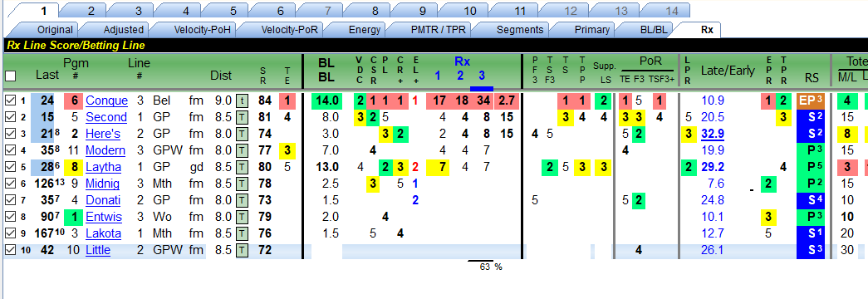Click the turf 'T' icon in Lakota row
The height and width of the screenshot is (299, 868).
pos(242,233)
